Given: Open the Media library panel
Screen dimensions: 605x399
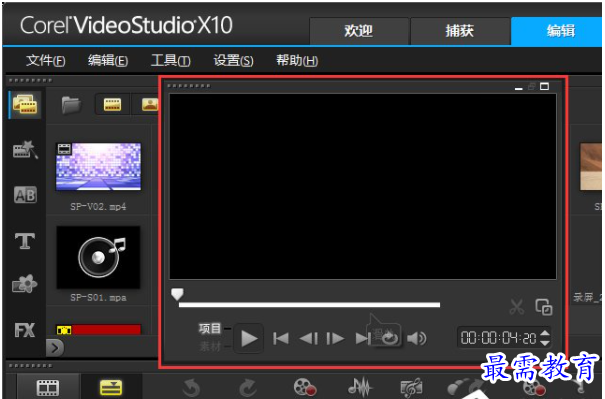Looking at the screenshot, I should pos(25,104).
